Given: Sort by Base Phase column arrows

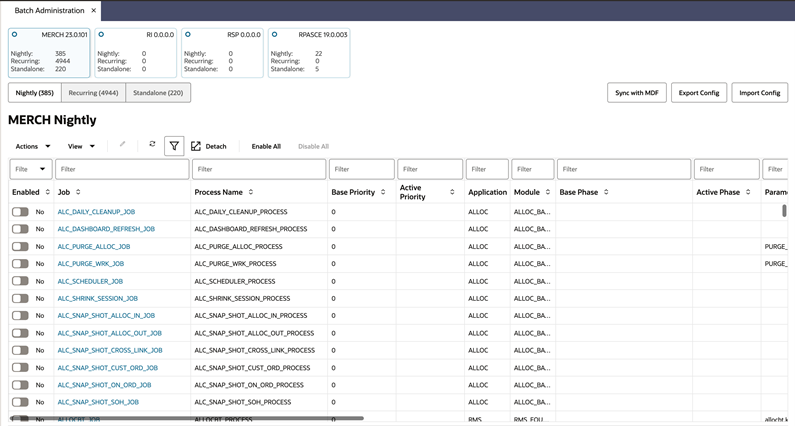Looking at the screenshot, I should click(606, 192).
